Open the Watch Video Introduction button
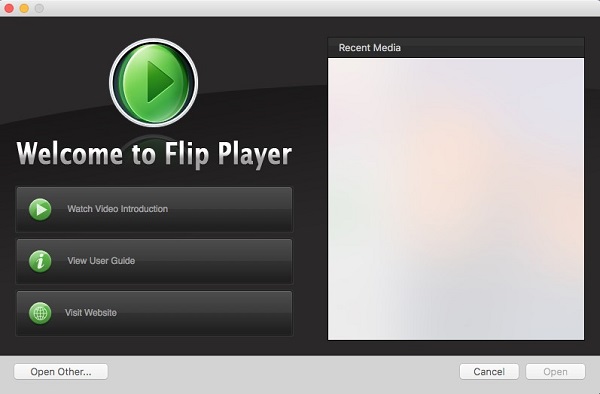This screenshot has width=600, height=394. pyautogui.click(x=154, y=209)
